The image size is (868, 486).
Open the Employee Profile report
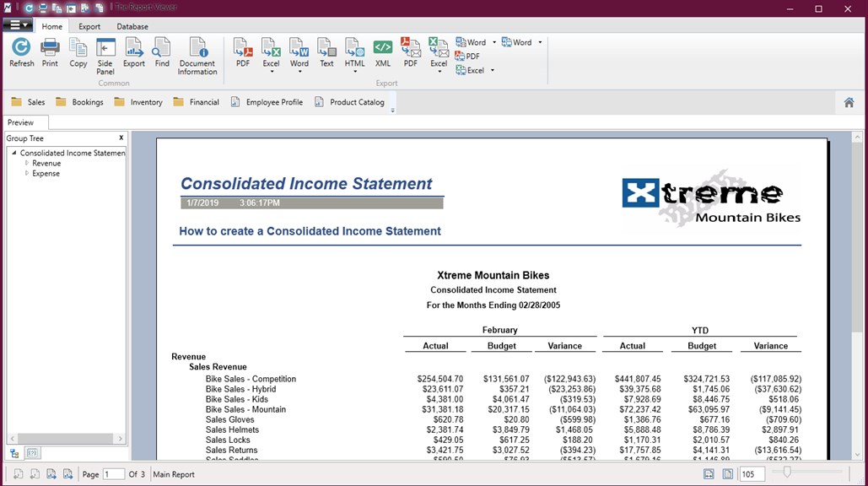[x=267, y=102]
